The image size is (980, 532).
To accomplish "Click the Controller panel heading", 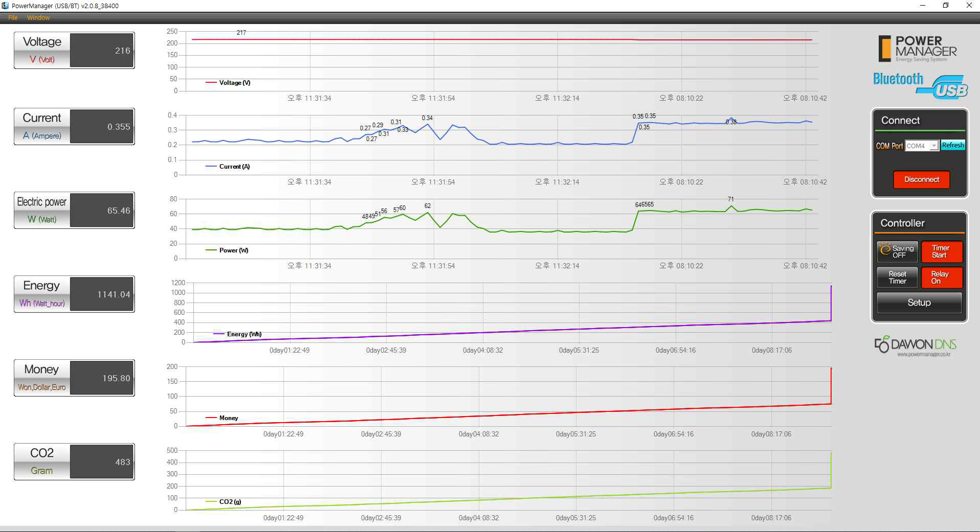I will pos(902,223).
